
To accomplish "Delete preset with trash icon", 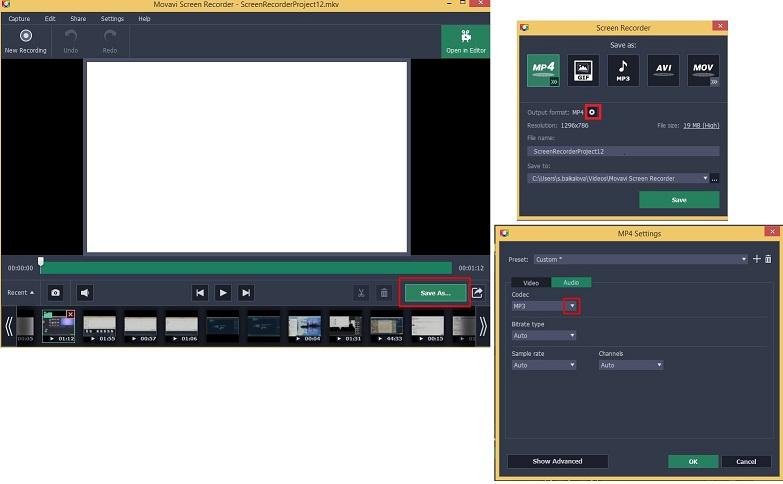I will click(x=768, y=259).
